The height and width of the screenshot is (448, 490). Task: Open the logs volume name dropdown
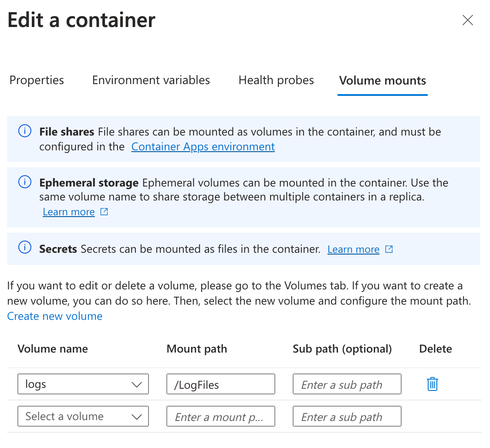click(83, 384)
